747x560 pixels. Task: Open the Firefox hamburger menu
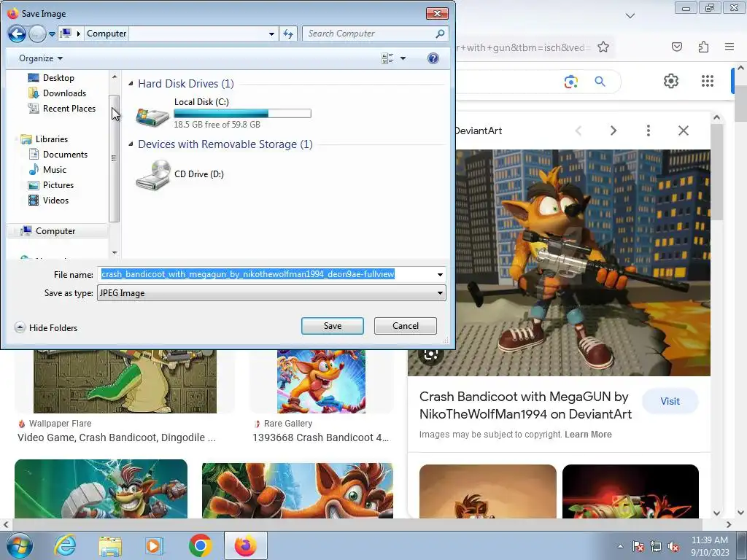[729, 47]
